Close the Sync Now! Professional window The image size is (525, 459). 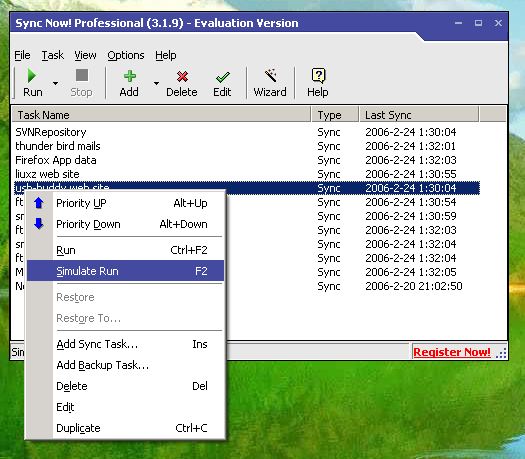(x=498, y=23)
